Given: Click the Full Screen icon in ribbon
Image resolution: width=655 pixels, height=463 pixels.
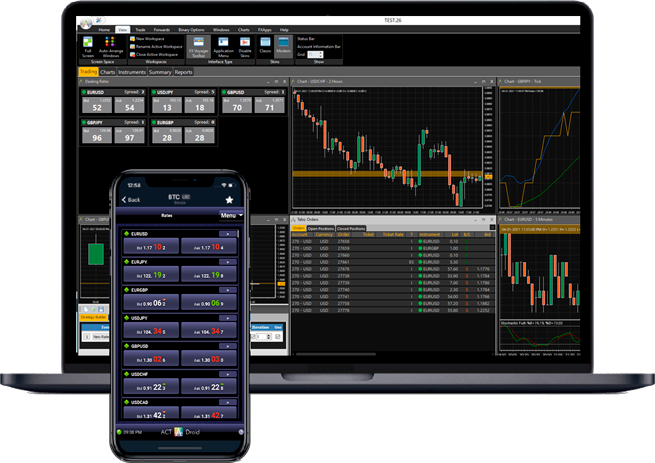Looking at the screenshot, I should click(x=89, y=46).
